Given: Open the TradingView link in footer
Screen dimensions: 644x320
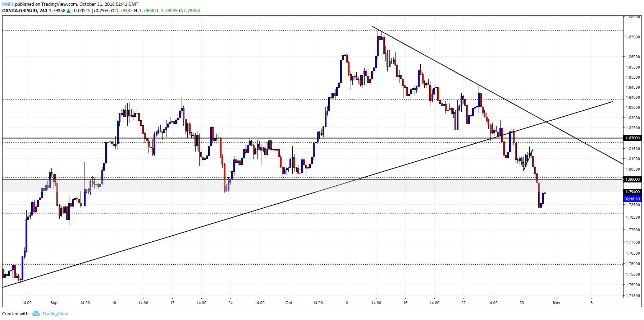Looking at the screenshot, I should 55,314.
